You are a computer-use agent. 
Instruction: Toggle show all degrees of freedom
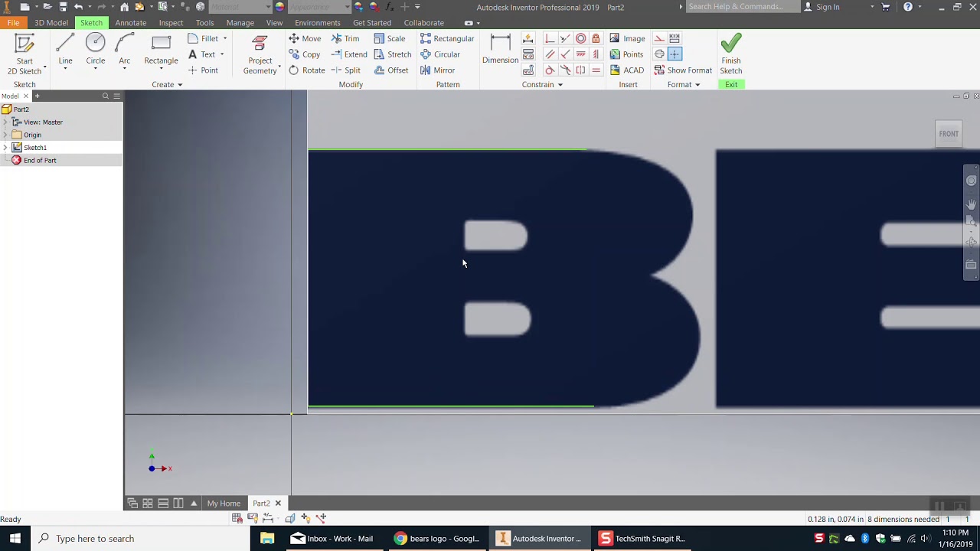(x=305, y=518)
